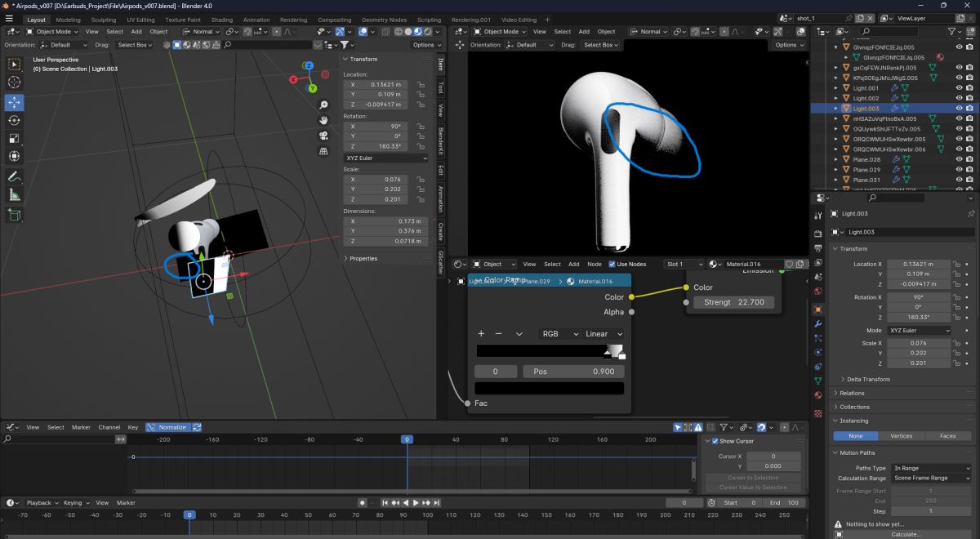Open the Physics properties tab icon
This screenshot has width=980, height=539.
[x=818, y=353]
